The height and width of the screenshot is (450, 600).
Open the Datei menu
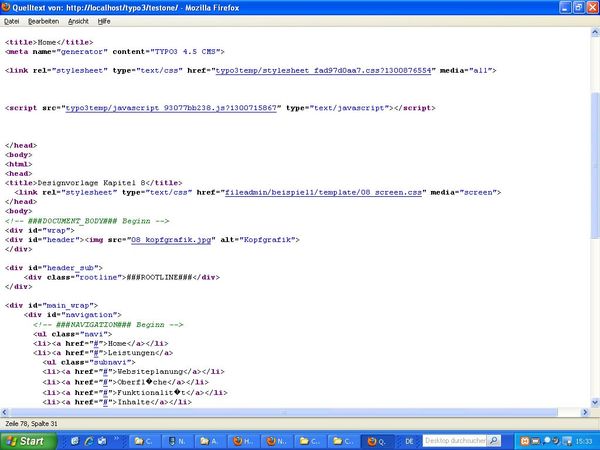pyautogui.click(x=11, y=21)
